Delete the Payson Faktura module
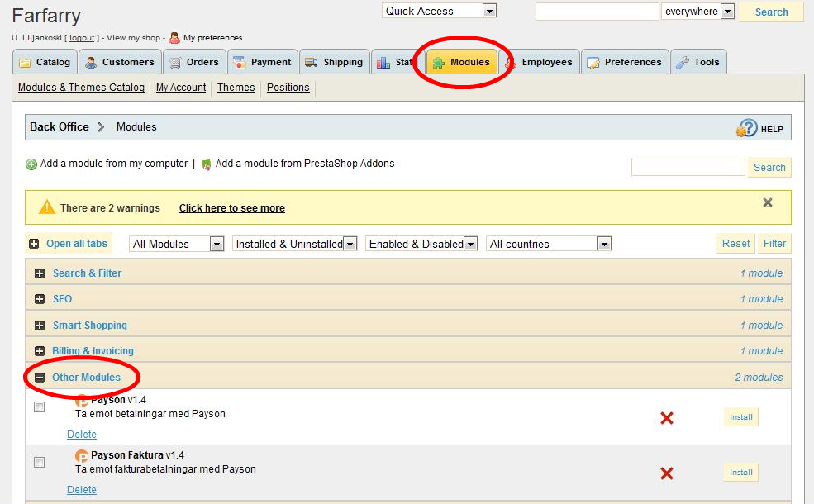The width and height of the screenshot is (814, 504). point(82,489)
